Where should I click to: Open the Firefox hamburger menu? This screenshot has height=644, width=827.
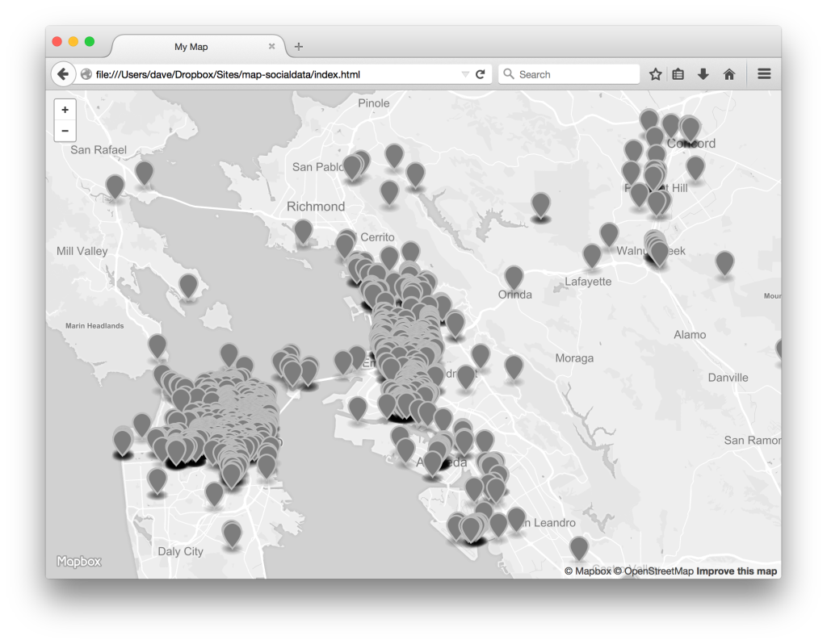763,73
